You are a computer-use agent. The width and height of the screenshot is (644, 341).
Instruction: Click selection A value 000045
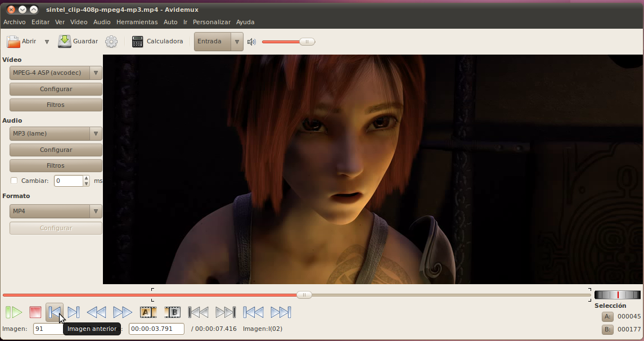pyautogui.click(x=629, y=316)
